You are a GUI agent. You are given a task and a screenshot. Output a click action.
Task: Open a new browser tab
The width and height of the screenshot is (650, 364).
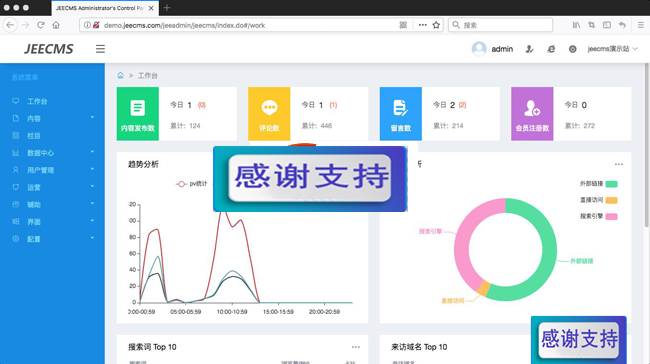(167, 7)
